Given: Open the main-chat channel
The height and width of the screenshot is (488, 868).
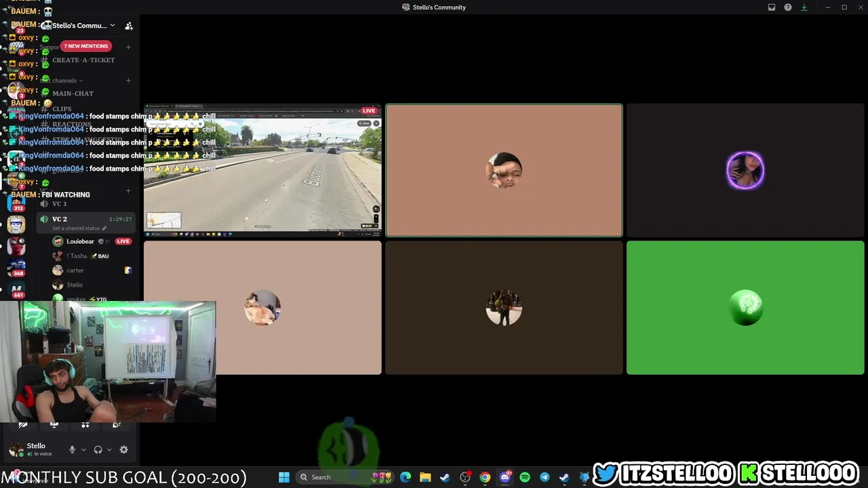Looking at the screenshot, I should point(73,94).
